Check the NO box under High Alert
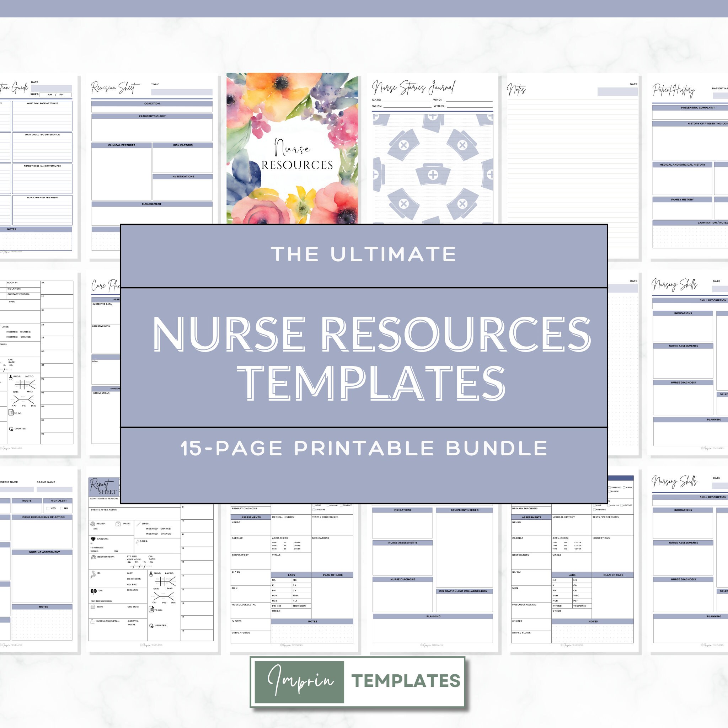The width and height of the screenshot is (728, 728). tap(62, 508)
